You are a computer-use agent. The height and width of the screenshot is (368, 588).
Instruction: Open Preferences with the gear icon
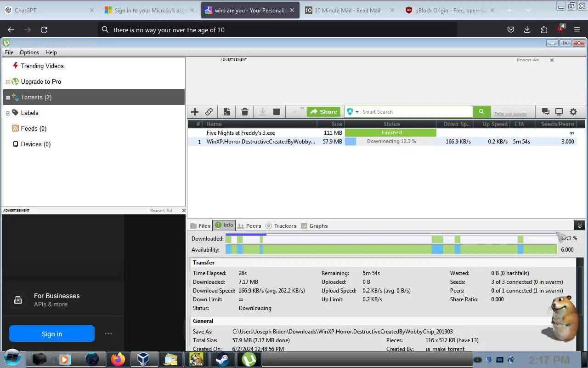[x=573, y=112]
